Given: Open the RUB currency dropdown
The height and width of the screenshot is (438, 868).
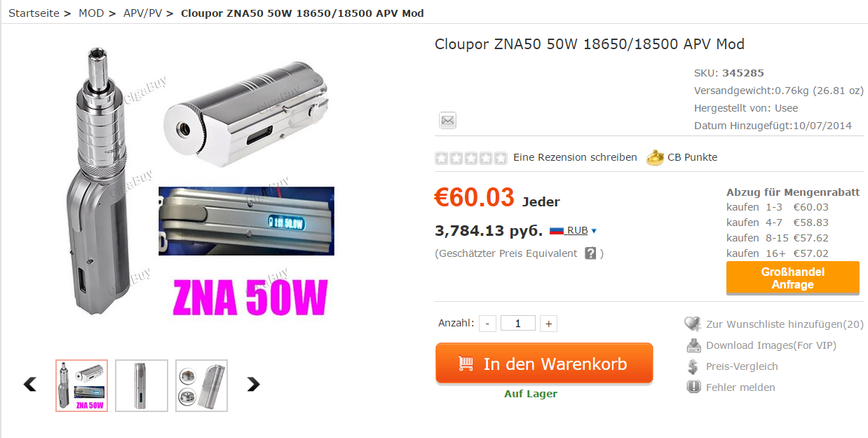Looking at the screenshot, I should pos(581,230).
